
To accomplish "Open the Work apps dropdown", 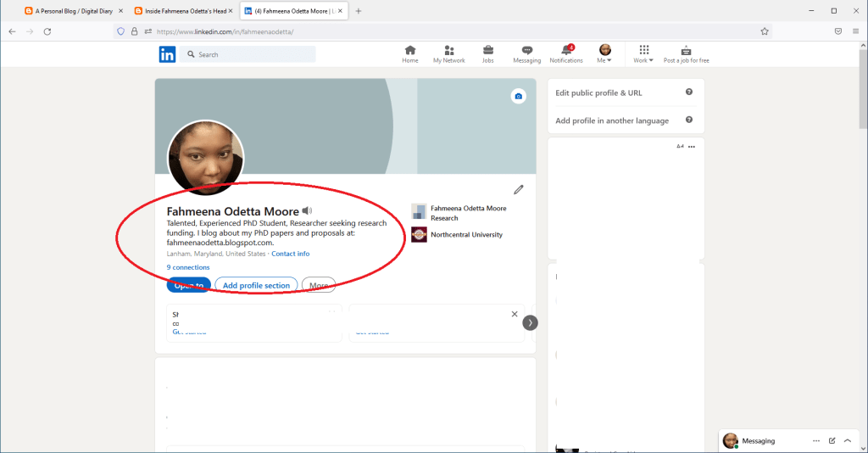I will (x=643, y=54).
